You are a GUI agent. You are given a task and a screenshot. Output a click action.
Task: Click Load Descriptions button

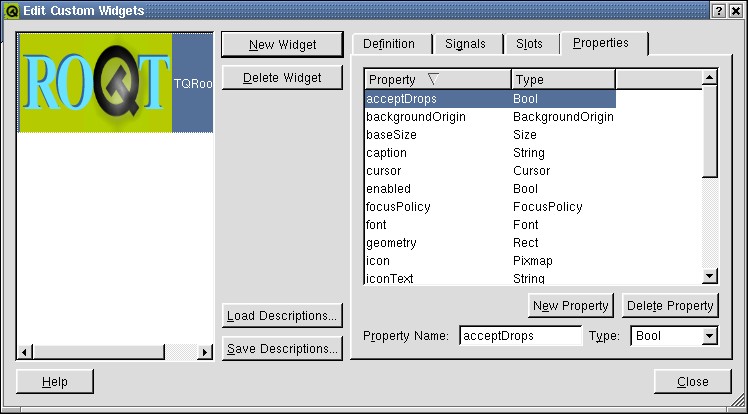(x=282, y=316)
